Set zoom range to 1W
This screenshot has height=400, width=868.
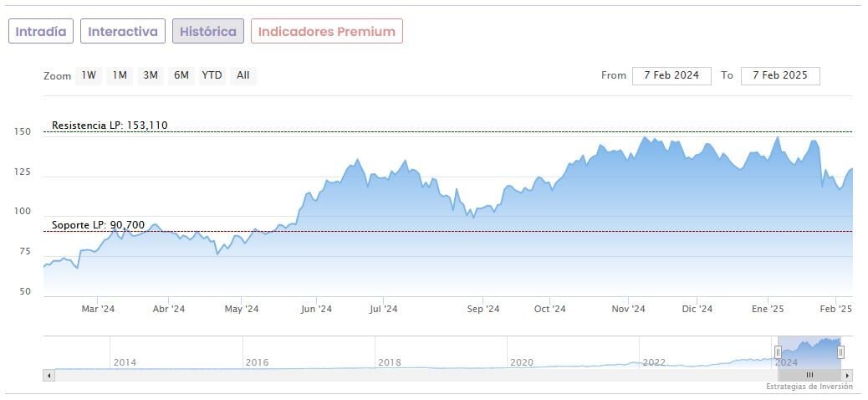89,75
